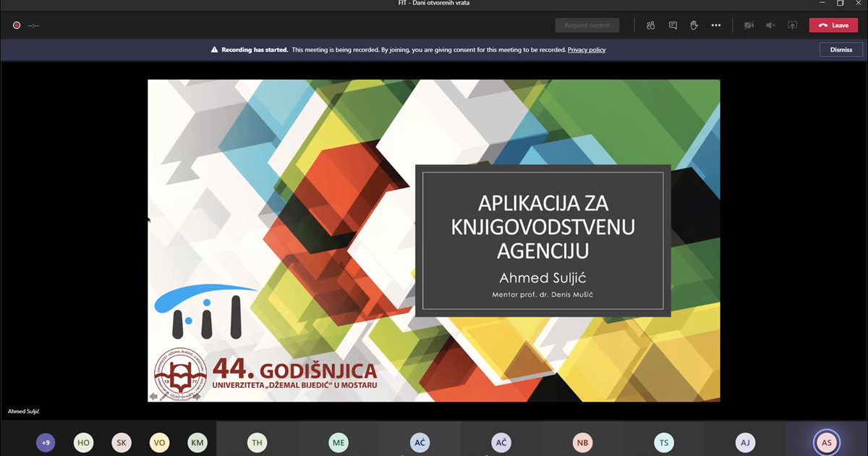
Task: Open the participants panel
Action: (x=650, y=25)
